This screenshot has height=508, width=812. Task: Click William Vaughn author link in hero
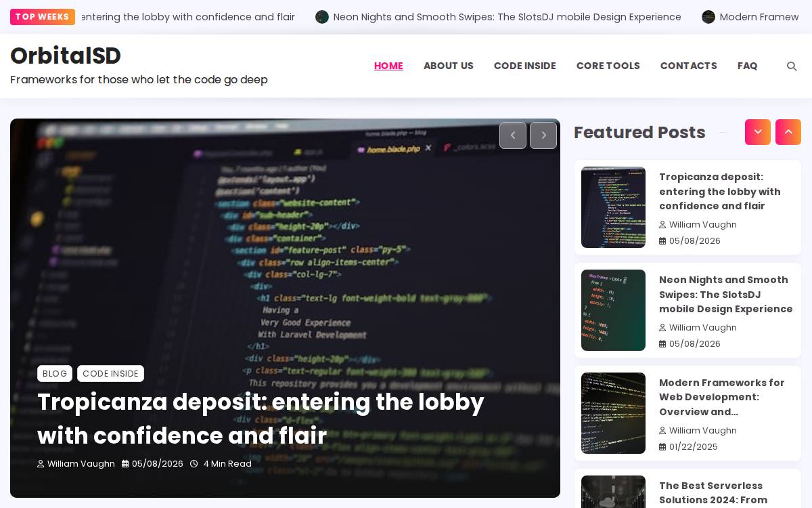[x=81, y=464]
